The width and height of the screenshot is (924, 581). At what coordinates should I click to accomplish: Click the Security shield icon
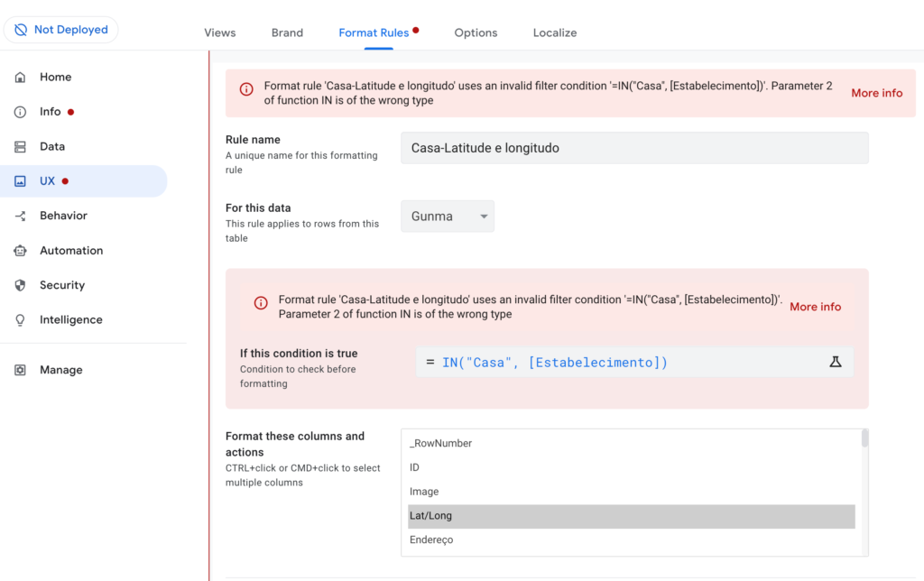(20, 285)
